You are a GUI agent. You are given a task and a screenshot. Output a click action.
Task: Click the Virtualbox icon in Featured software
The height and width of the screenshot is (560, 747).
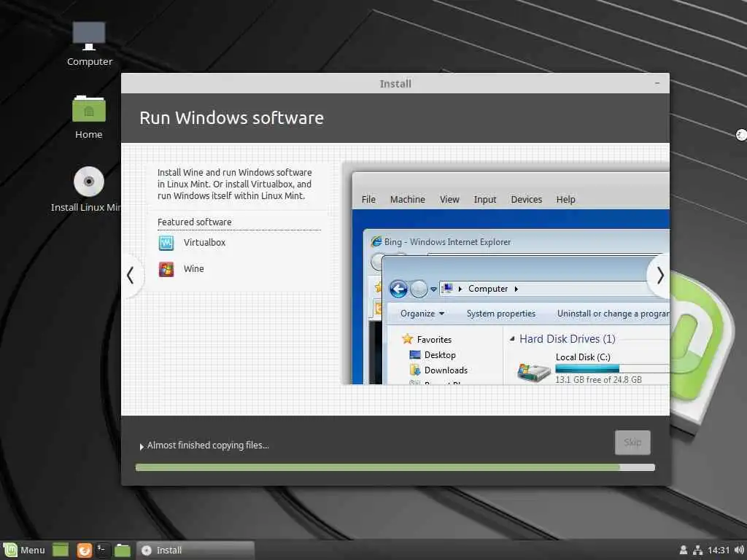(166, 243)
